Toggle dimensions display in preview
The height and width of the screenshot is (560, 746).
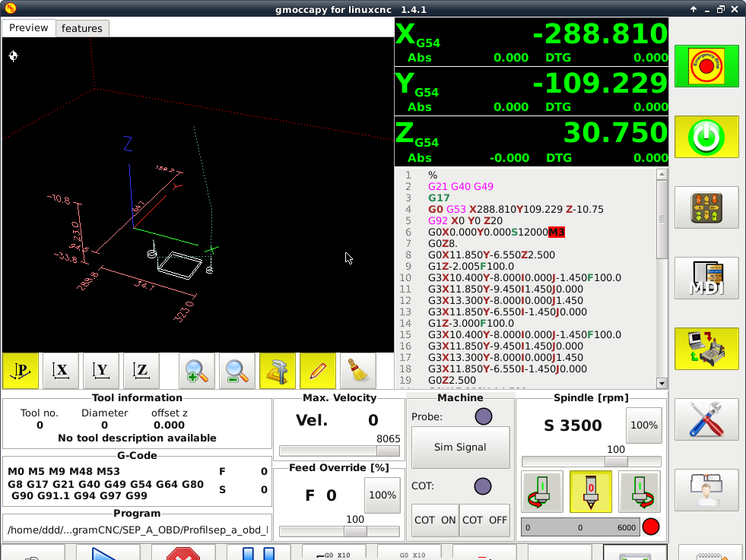pos(278,371)
